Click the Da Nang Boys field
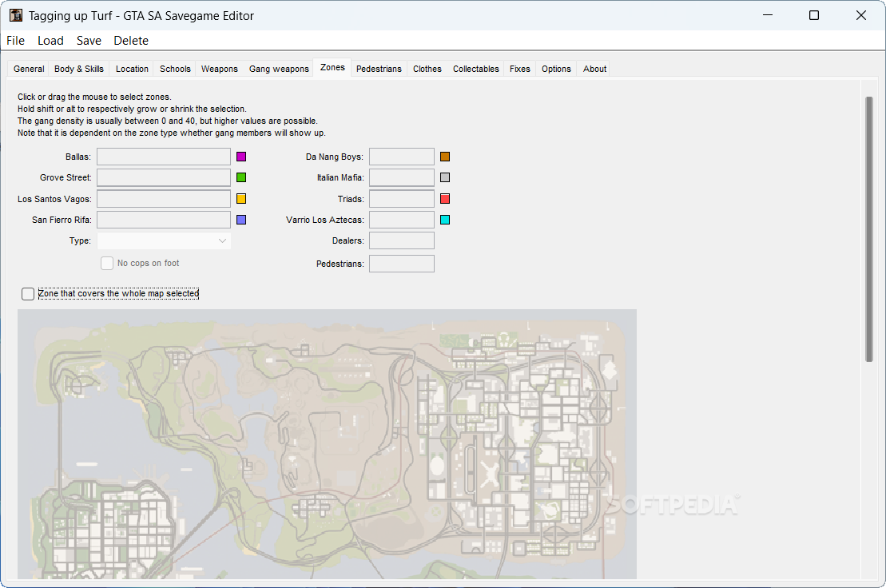 [x=402, y=157]
